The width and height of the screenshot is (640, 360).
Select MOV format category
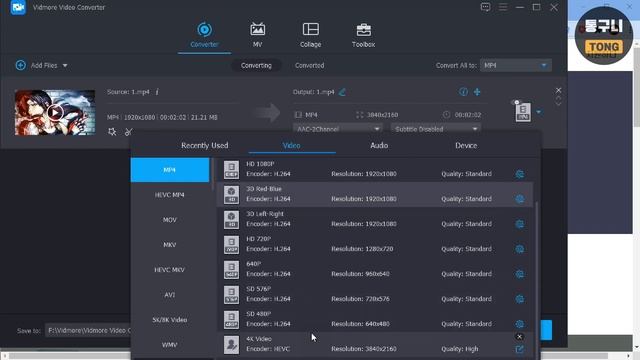[x=170, y=220]
